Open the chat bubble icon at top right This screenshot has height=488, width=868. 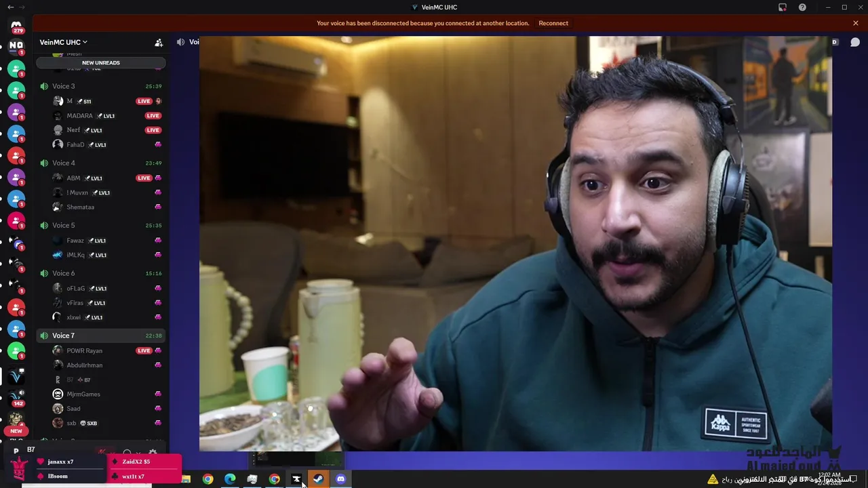pos(855,42)
